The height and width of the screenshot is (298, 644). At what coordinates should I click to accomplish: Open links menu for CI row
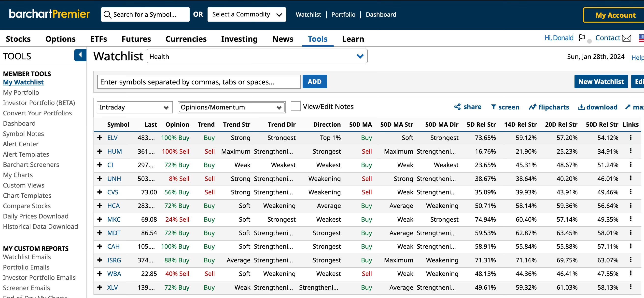click(x=630, y=165)
